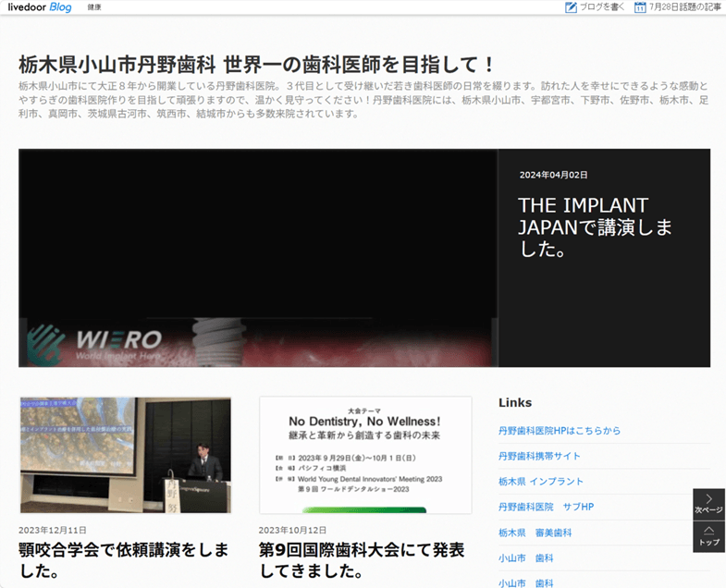
Task: Open No Dentistry, No Wellness thumbnail
Action: point(365,455)
